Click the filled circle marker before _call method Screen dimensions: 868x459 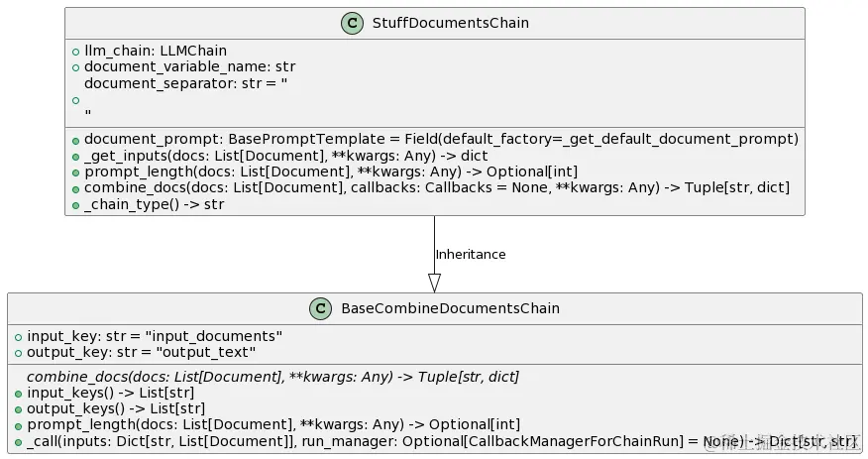pos(18,441)
